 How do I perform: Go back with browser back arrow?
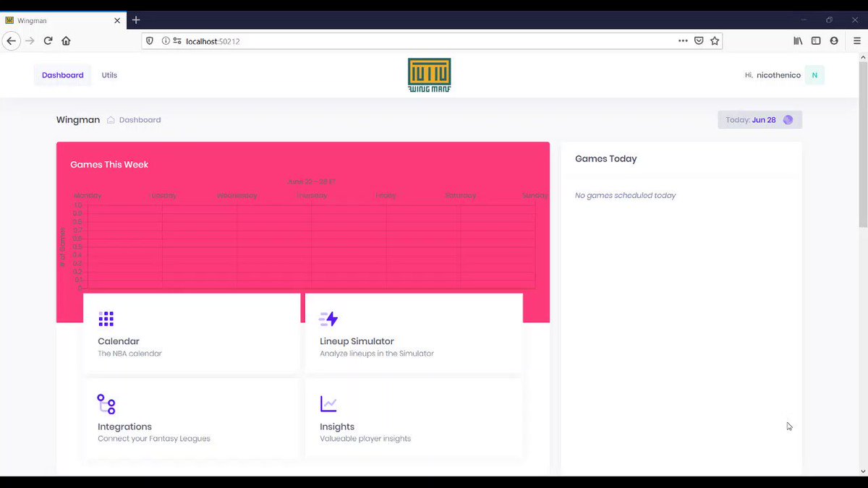pos(11,41)
